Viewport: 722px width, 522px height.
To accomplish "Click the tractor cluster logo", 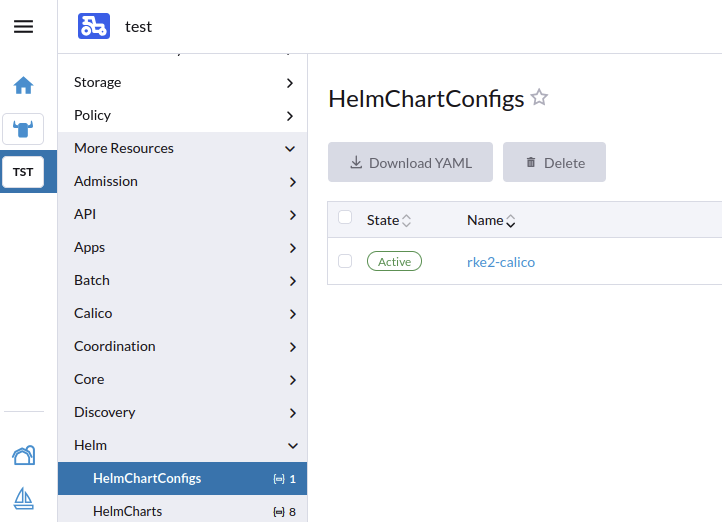I will 94,26.
